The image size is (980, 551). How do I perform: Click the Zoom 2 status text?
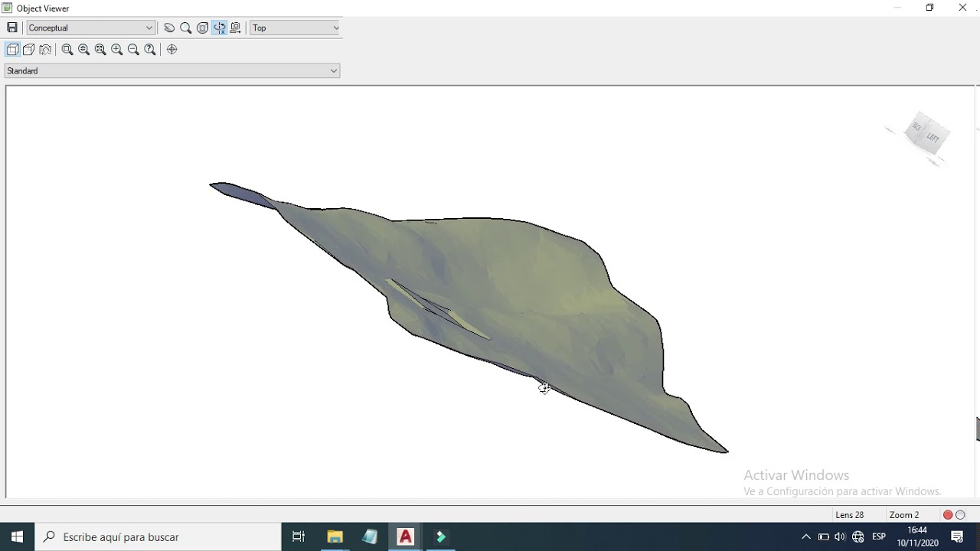pos(904,515)
